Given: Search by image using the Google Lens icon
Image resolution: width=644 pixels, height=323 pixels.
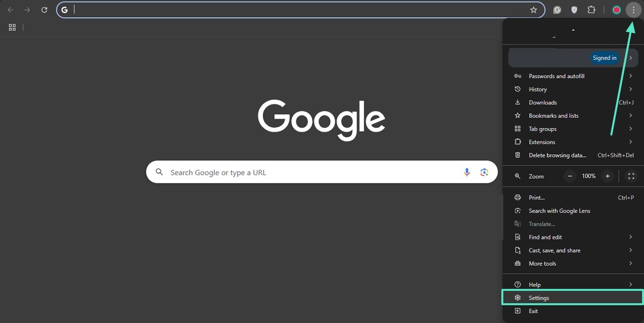Looking at the screenshot, I should click(484, 172).
